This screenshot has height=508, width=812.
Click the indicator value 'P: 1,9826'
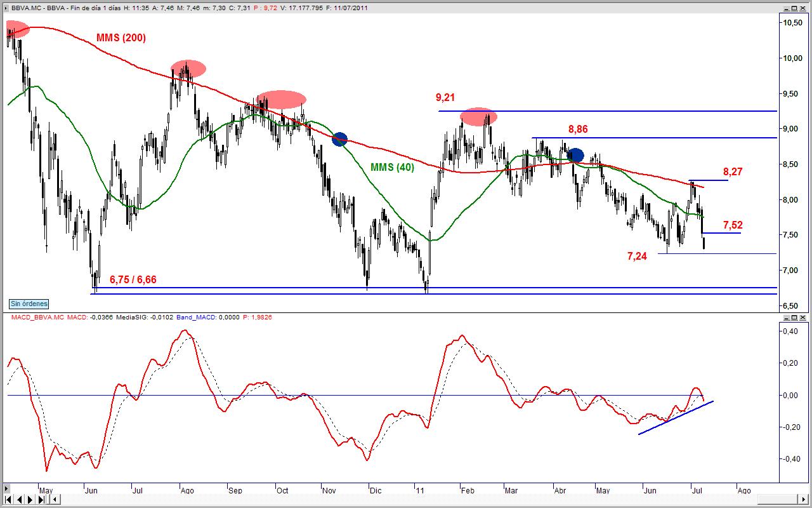[x=259, y=317]
